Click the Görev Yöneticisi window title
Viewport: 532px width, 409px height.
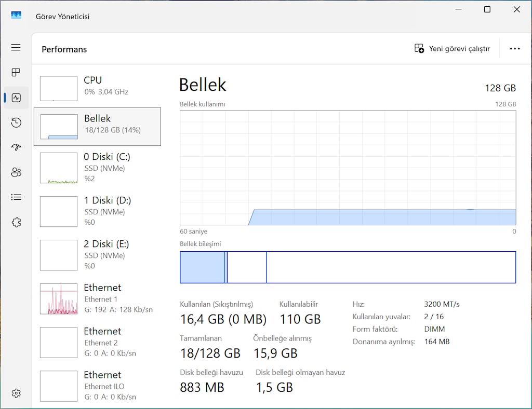tap(62, 17)
